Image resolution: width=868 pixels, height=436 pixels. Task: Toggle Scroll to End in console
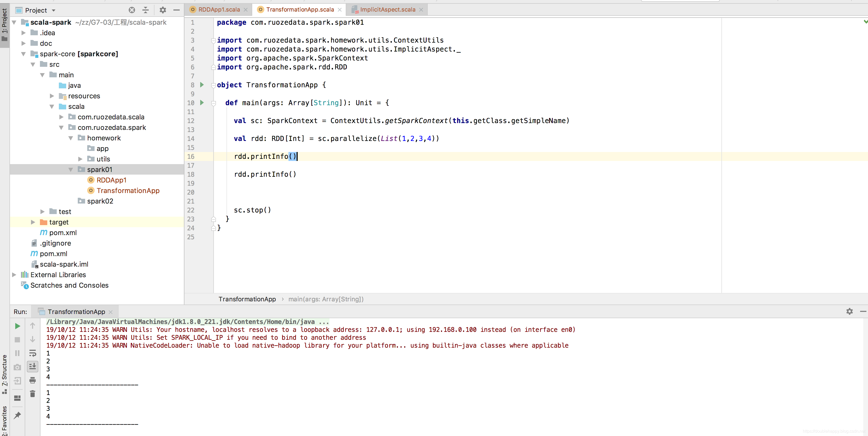32,367
